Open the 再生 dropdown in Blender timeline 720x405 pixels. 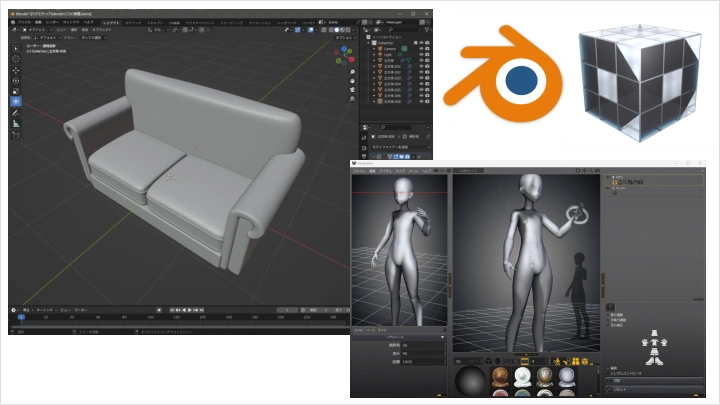(x=28, y=310)
